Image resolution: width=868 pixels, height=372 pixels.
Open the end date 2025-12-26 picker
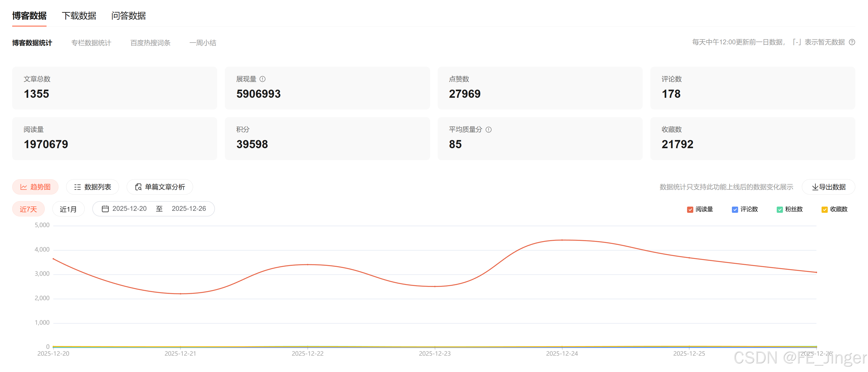(x=189, y=209)
